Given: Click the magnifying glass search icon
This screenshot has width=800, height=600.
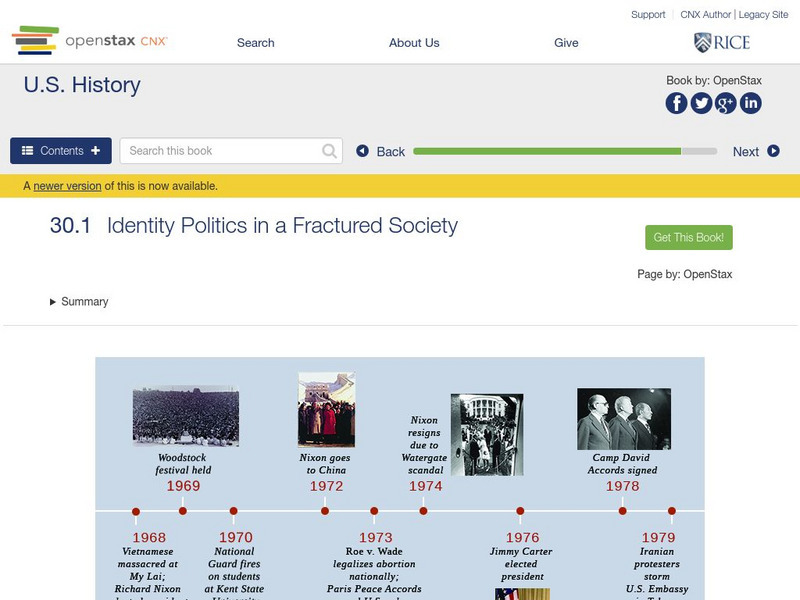Looking at the screenshot, I should point(327,150).
